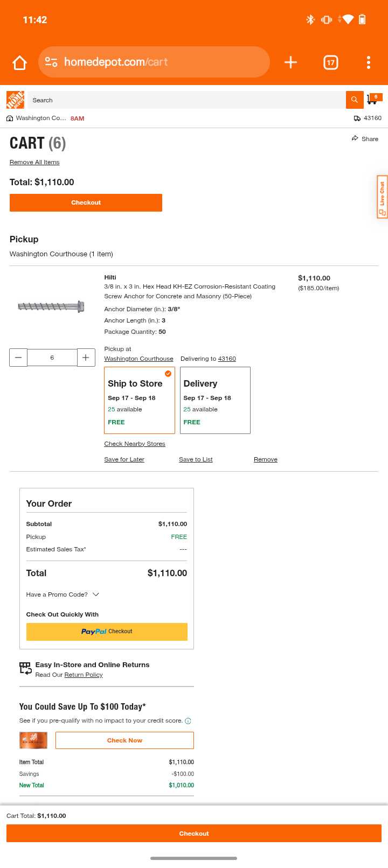388x868 pixels.
Task: Increase quantity with the plus button
Action: tap(86, 358)
